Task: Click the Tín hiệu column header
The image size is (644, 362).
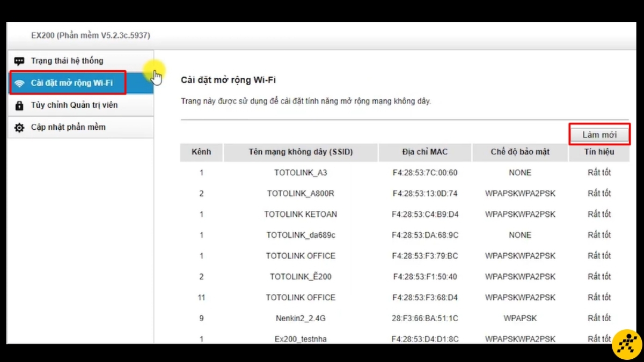Action: tap(599, 152)
